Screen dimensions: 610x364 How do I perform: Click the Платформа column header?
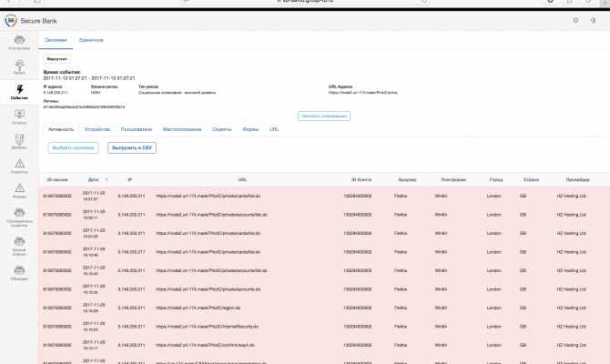click(x=453, y=179)
